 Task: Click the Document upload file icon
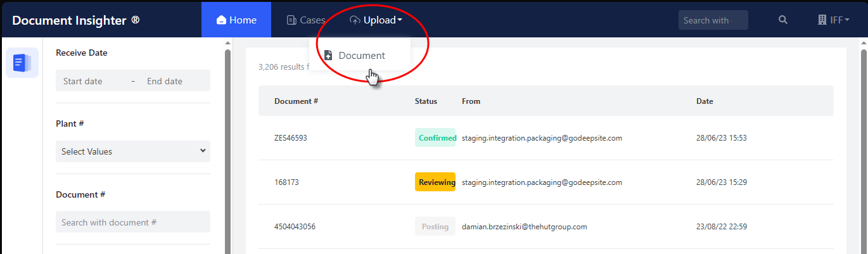coord(328,55)
